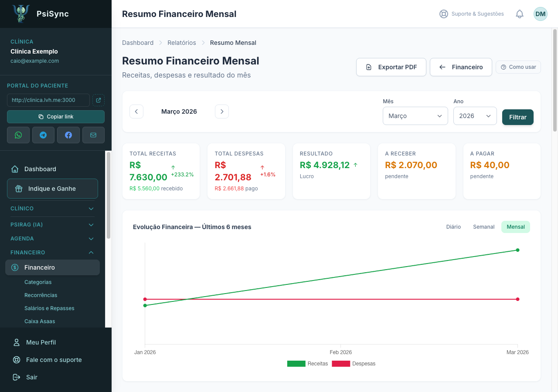Expand the AGENDA sidebar section
The height and width of the screenshot is (392, 558).
[x=52, y=239]
